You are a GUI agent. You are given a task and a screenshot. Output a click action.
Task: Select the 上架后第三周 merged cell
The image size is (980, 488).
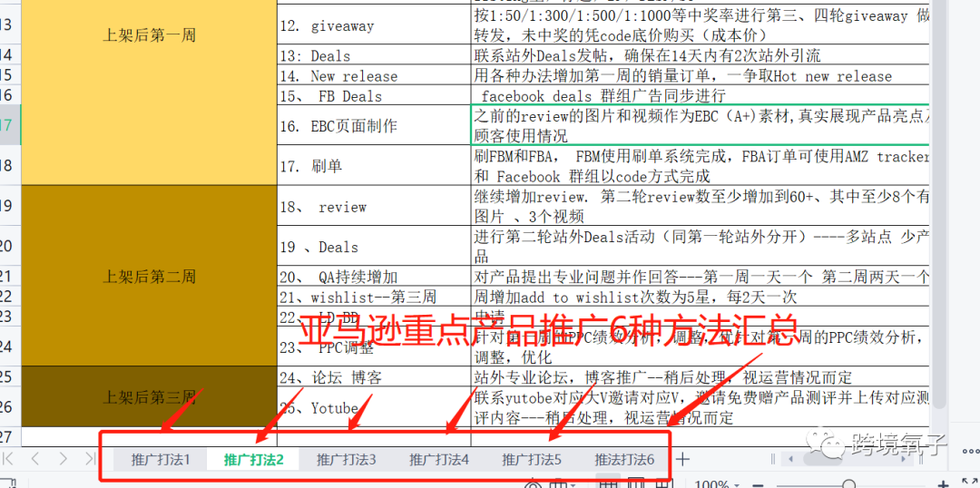pyautogui.click(x=150, y=396)
